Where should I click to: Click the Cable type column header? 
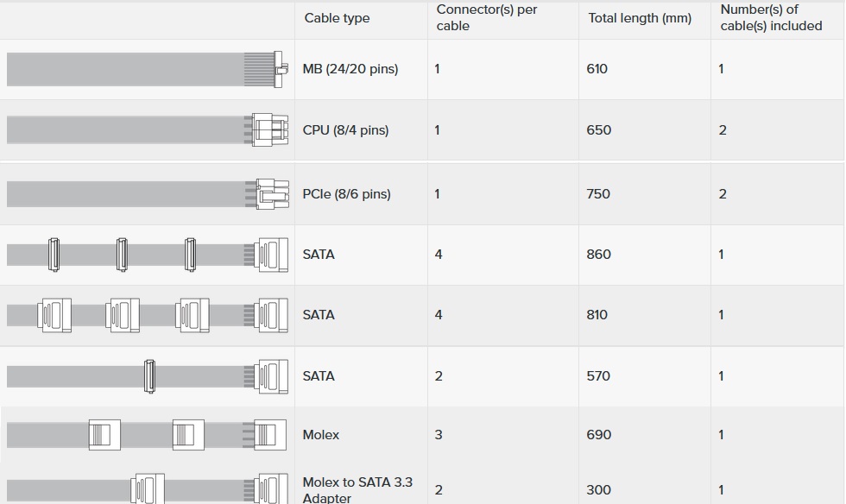[x=337, y=18]
